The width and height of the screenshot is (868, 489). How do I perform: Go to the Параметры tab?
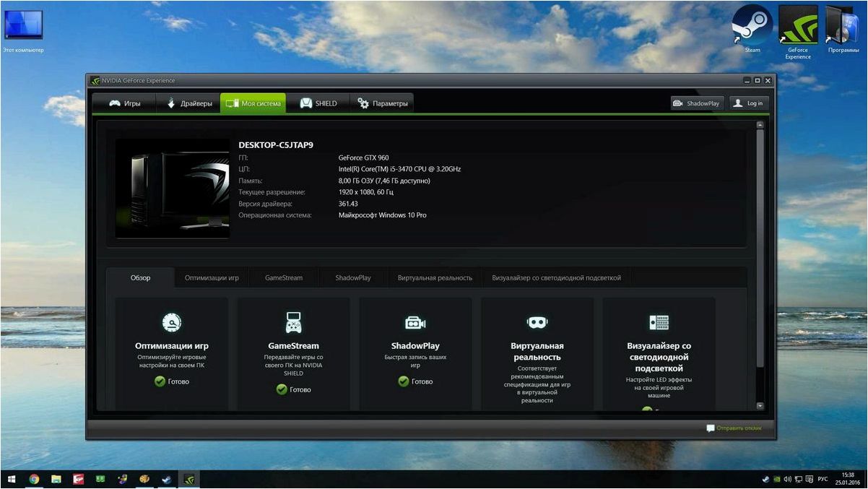coord(382,103)
